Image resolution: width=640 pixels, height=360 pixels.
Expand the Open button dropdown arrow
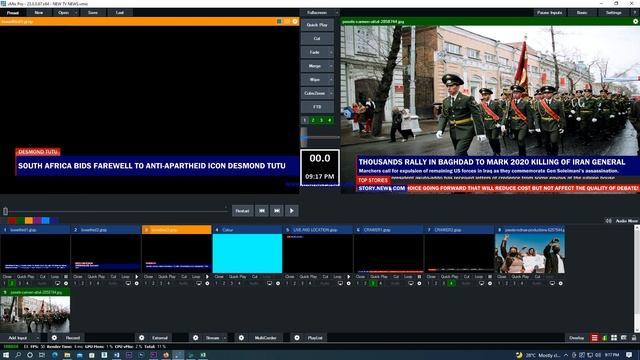pyautogui.click(x=76, y=13)
